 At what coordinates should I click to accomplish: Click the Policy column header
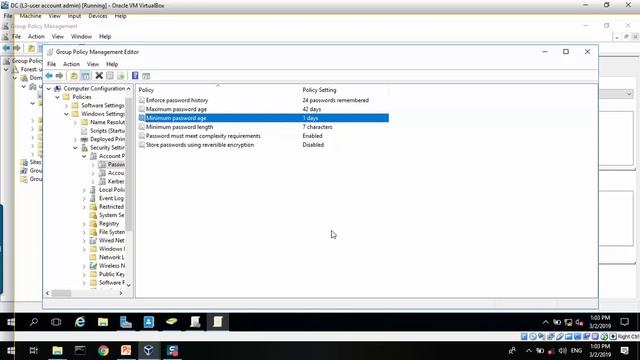point(218,90)
